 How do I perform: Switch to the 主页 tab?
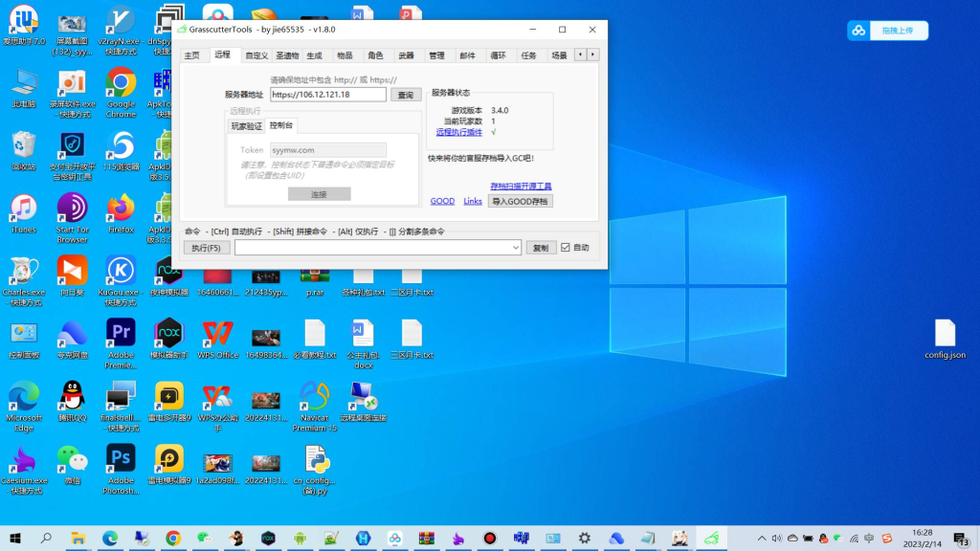[x=192, y=55]
